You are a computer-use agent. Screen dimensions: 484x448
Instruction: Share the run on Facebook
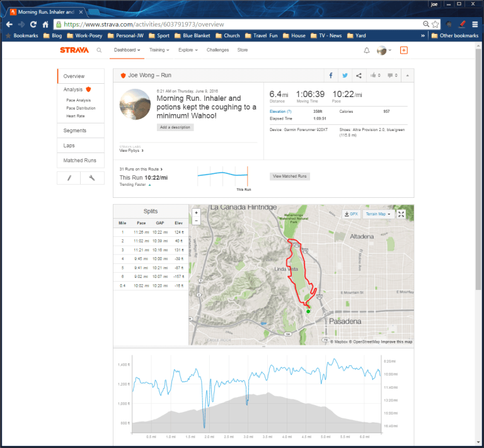point(330,76)
